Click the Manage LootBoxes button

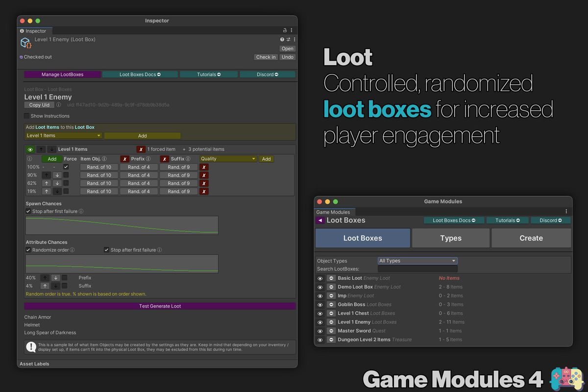click(x=63, y=74)
